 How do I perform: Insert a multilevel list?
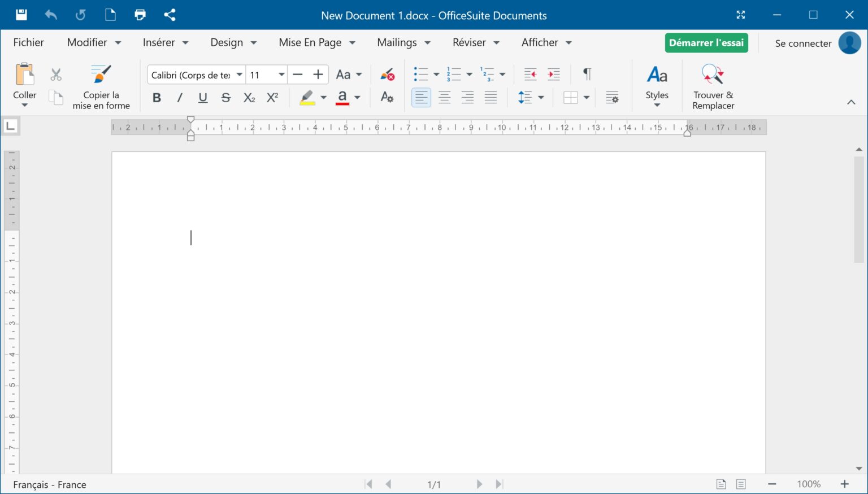(x=487, y=75)
